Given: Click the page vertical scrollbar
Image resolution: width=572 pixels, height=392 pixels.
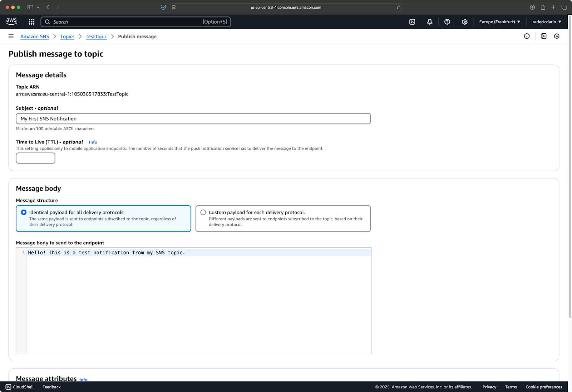Looking at the screenshot, I should tap(570, 166).
